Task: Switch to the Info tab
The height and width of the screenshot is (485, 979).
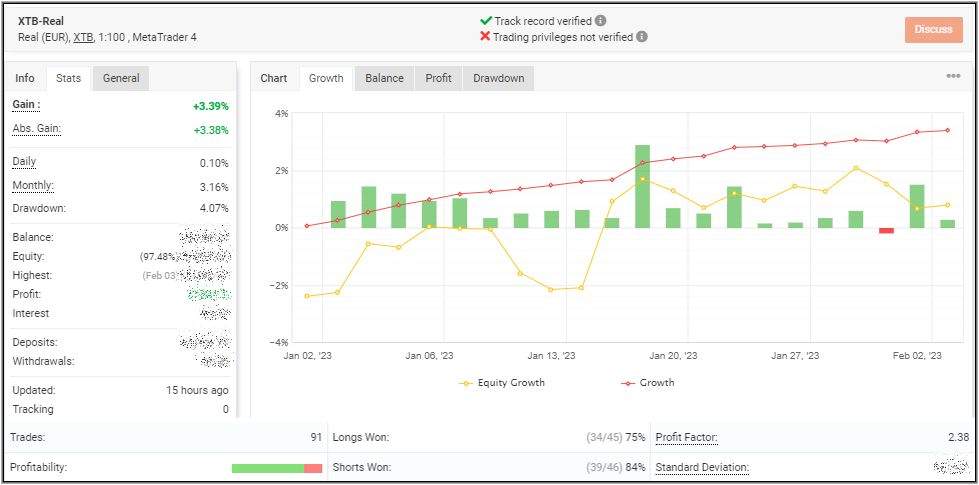Action: click(x=25, y=78)
